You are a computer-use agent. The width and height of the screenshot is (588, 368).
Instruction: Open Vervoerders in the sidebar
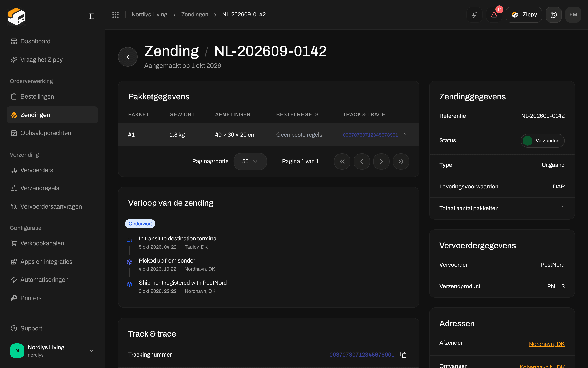[52, 170]
